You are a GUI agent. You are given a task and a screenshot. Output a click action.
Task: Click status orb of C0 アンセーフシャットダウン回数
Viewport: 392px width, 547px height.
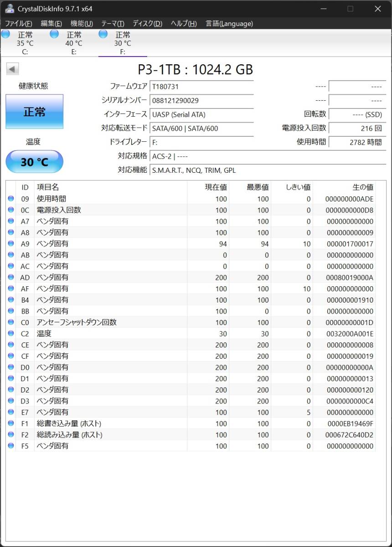tap(11, 322)
